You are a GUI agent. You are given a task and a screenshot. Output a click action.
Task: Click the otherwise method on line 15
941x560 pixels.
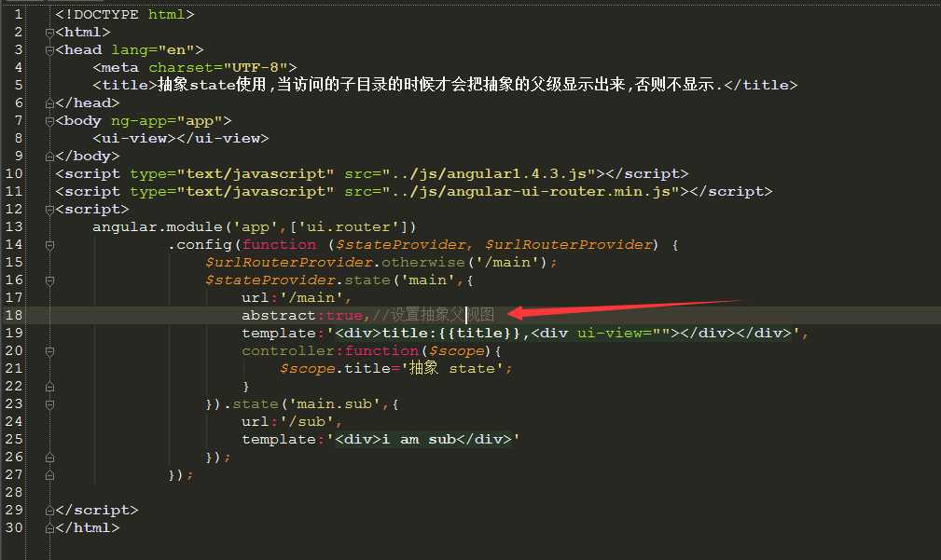pos(423,262)
